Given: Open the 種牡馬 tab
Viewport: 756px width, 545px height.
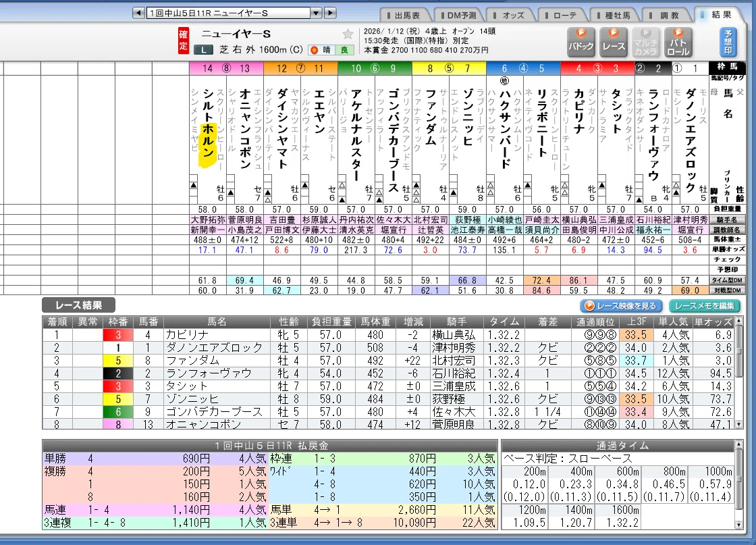Looking at the screenshot, I should tap(617, 16).
